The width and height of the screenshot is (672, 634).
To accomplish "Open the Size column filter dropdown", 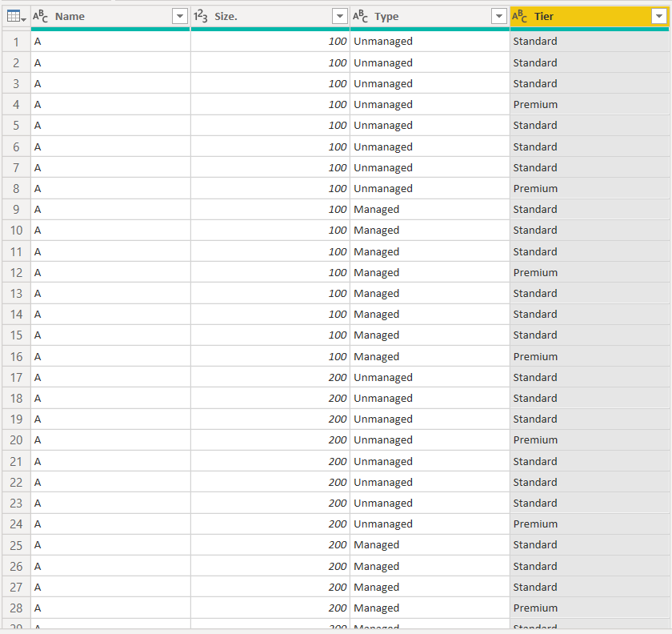I will pyautogui.click(x=339, y=16).
